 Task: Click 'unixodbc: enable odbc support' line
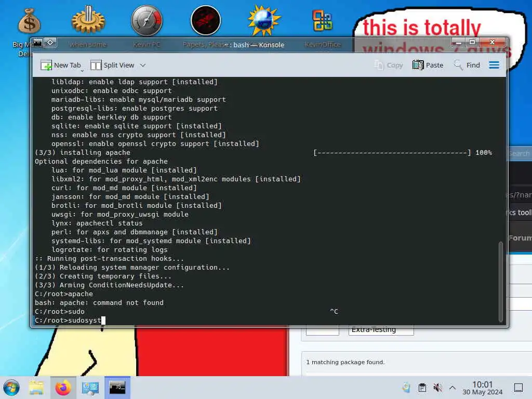coord(112,91)
